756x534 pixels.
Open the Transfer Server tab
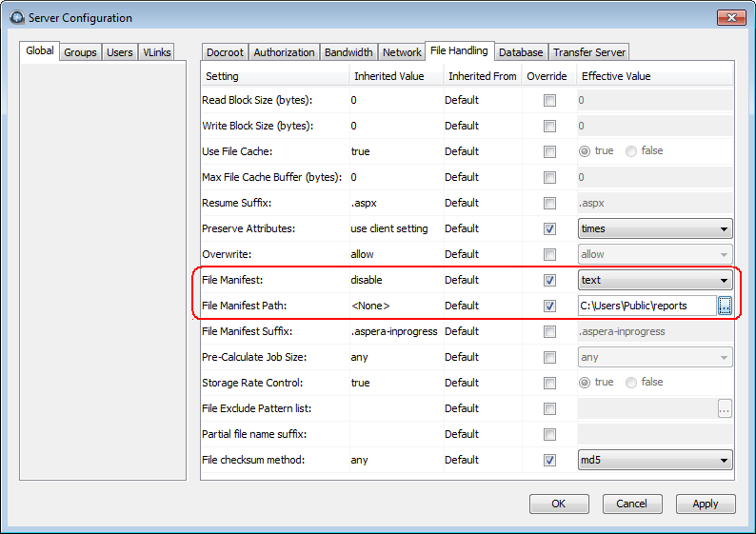(588, 52)
